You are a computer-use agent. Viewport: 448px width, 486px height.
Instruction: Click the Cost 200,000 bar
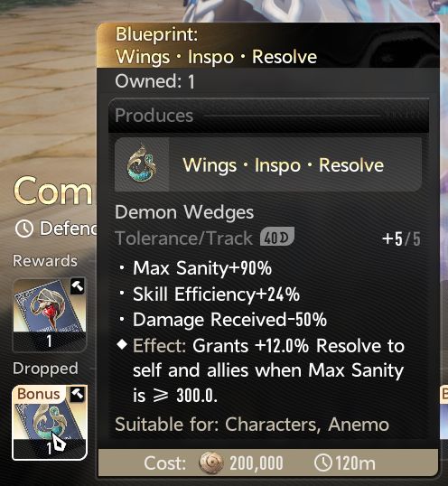268,463
